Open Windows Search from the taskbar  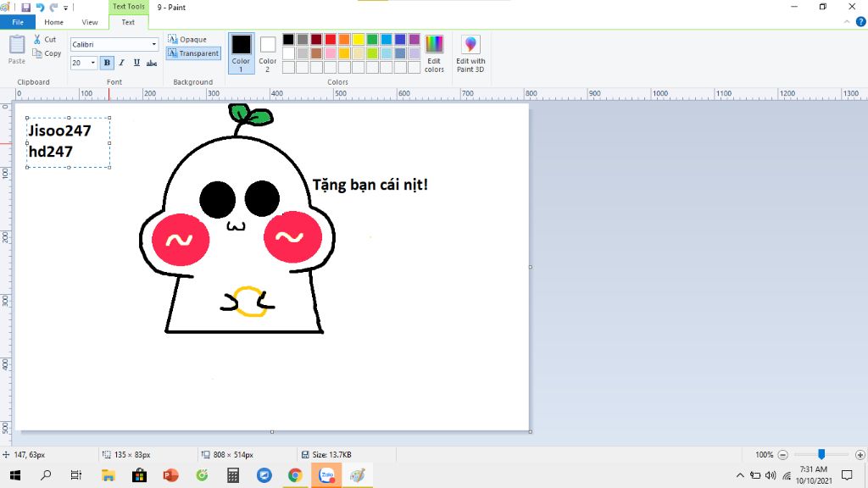click(x=46, y=475)
